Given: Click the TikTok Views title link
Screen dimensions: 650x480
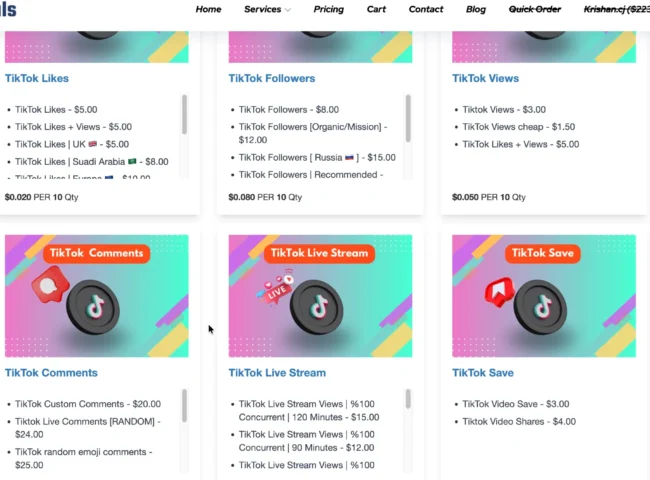Looking at the screenshot, I should (x=485, y=78).
